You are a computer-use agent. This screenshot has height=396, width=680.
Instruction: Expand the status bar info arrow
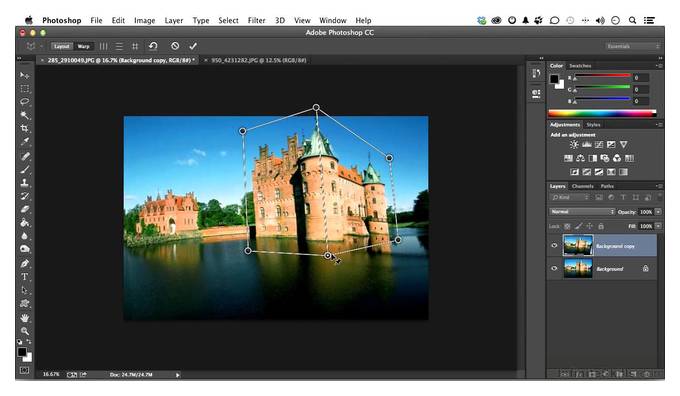pos(177,375)
